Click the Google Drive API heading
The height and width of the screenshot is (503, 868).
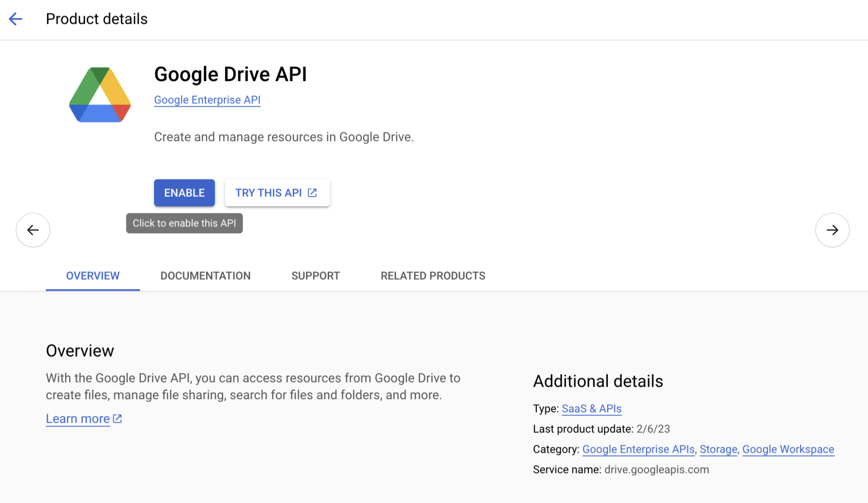[x=230, y=74]
